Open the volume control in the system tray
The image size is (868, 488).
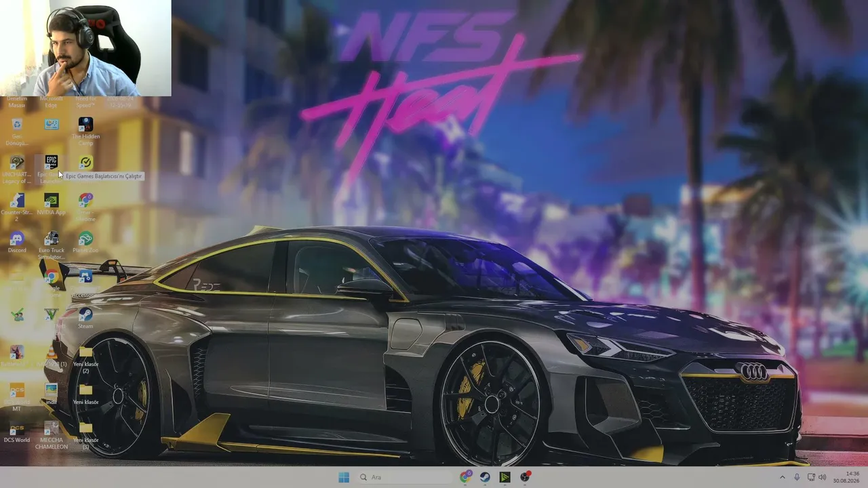pos(822,477)
